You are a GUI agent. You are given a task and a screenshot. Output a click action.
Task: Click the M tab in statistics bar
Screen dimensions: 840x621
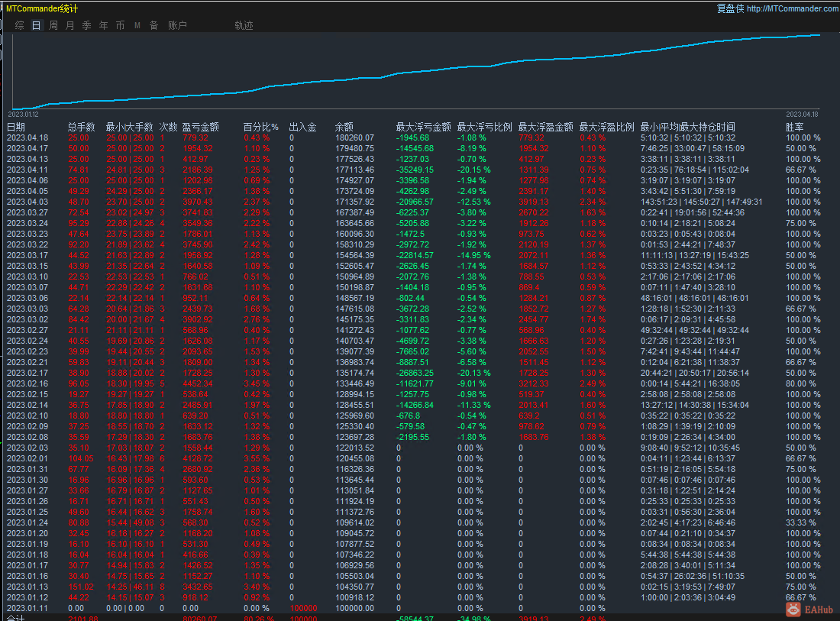pos(137,25)
